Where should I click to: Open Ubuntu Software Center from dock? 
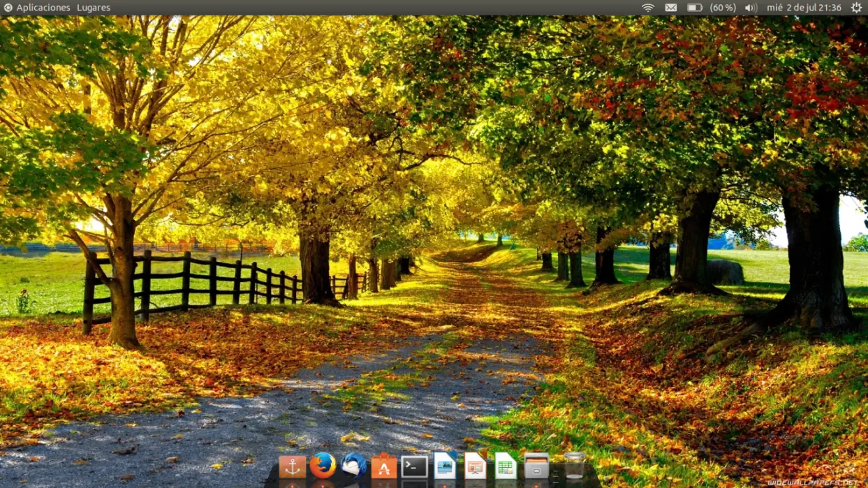pos(384,466)
